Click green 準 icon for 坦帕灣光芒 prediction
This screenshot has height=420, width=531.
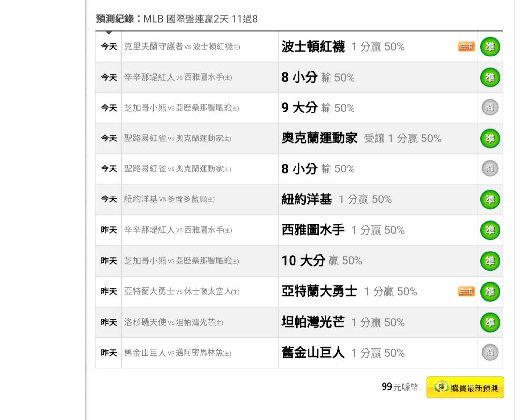(x=490, y=322)
